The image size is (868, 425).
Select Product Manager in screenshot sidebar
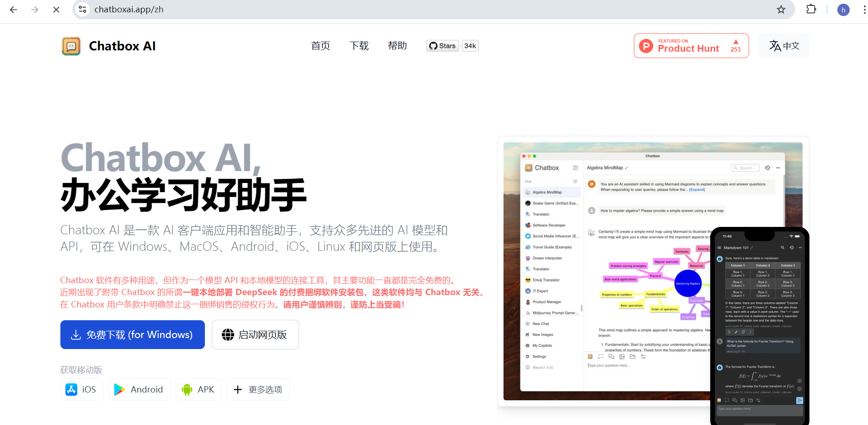tap(552, 302)
